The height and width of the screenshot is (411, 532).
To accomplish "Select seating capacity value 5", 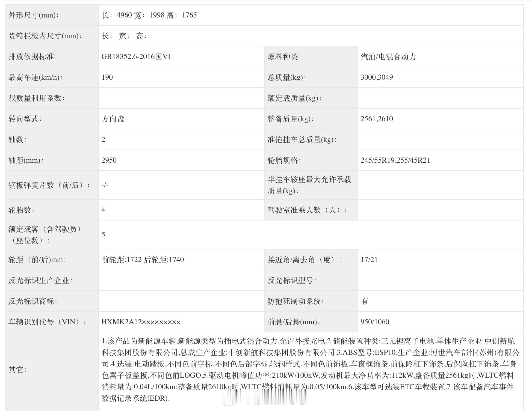I will [x=103, y=235].
